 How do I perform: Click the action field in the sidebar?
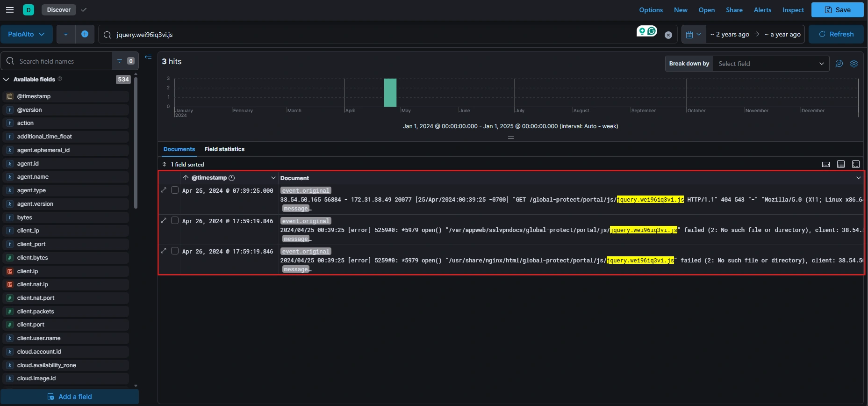(66, 123)
